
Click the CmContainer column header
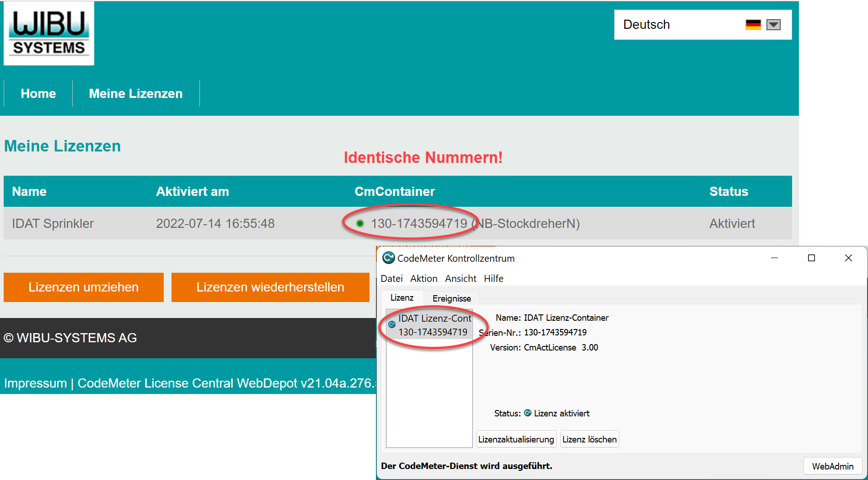(395, 192)
